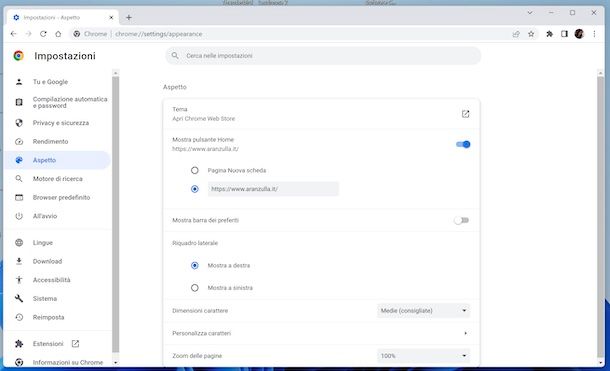This screenshot has width=610, height=371.
Task: Click the tab search chevron in title bar
Action: pyautogui.click(x=530, y=13)
